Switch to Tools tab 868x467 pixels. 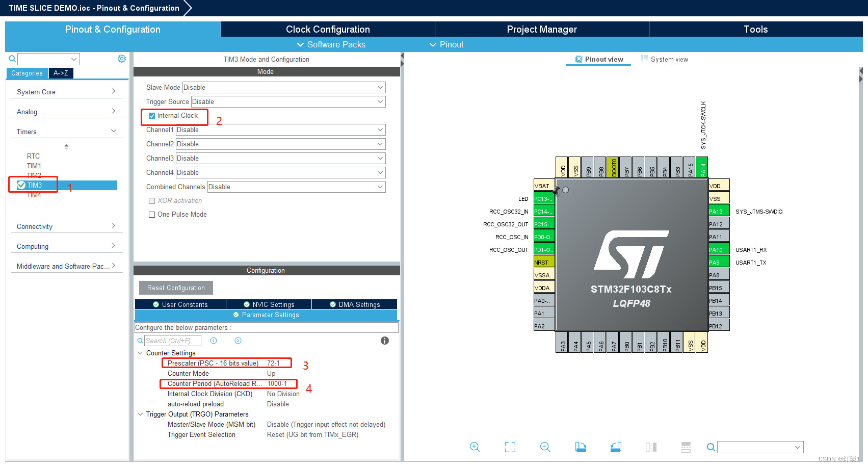[756, 29]
